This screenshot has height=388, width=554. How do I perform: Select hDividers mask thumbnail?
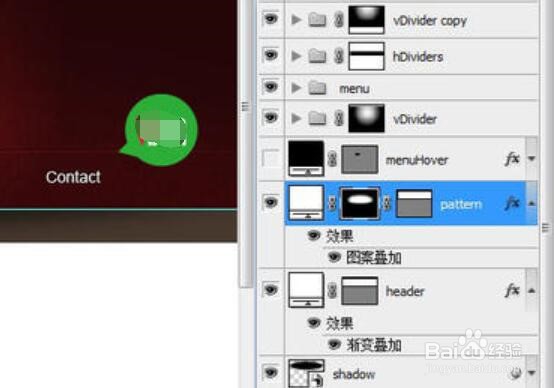click(x=366, y=56)
